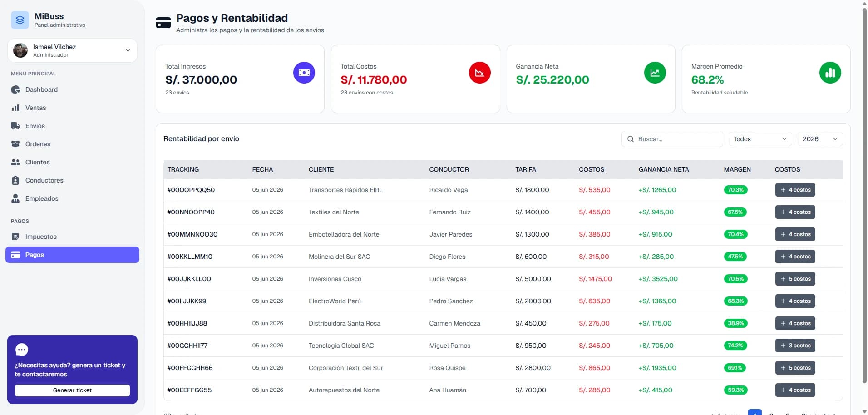Select the Conductores menu item
Screen dimensions: 868x415
[x=72, y=180]
